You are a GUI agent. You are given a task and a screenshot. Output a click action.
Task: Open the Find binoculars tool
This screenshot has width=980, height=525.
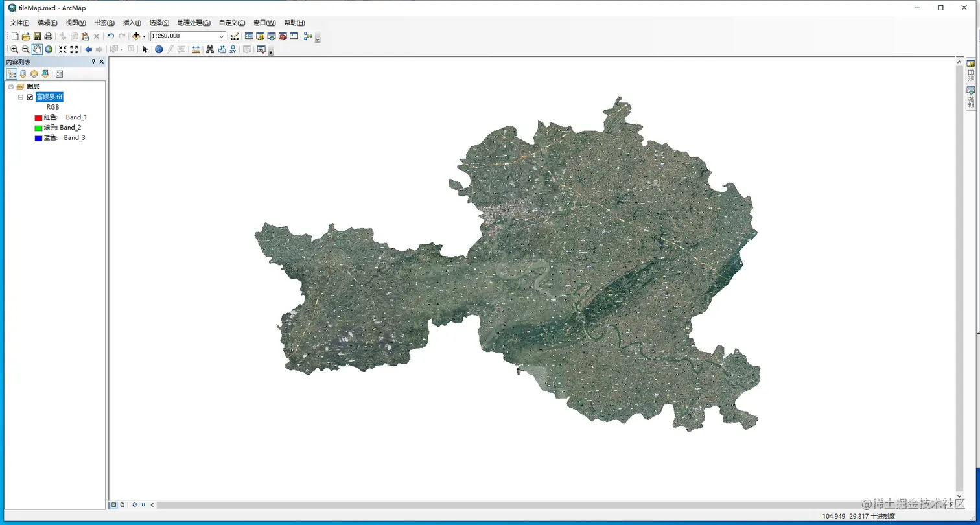pyautogui.click(x=210, y=49)
